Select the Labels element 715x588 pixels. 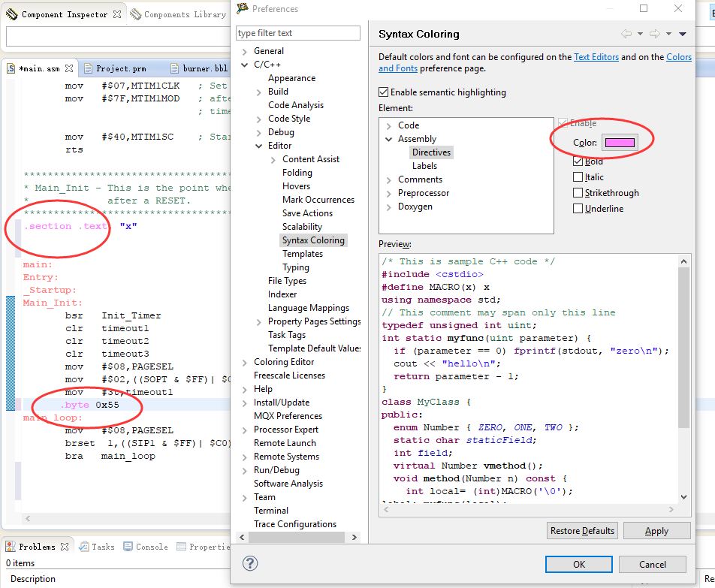[424, 166]
